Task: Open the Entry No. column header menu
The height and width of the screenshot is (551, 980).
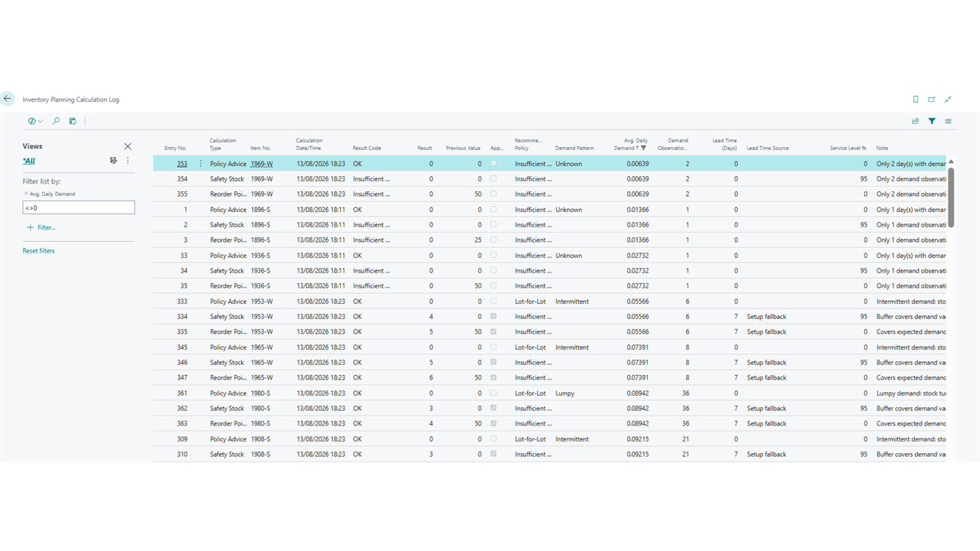Action: [175, 148]
